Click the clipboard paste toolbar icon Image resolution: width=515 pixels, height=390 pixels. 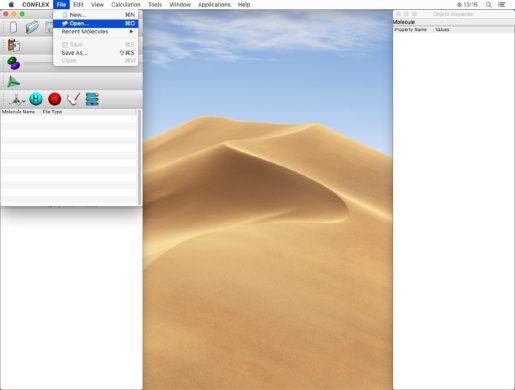tap(14, 45)
